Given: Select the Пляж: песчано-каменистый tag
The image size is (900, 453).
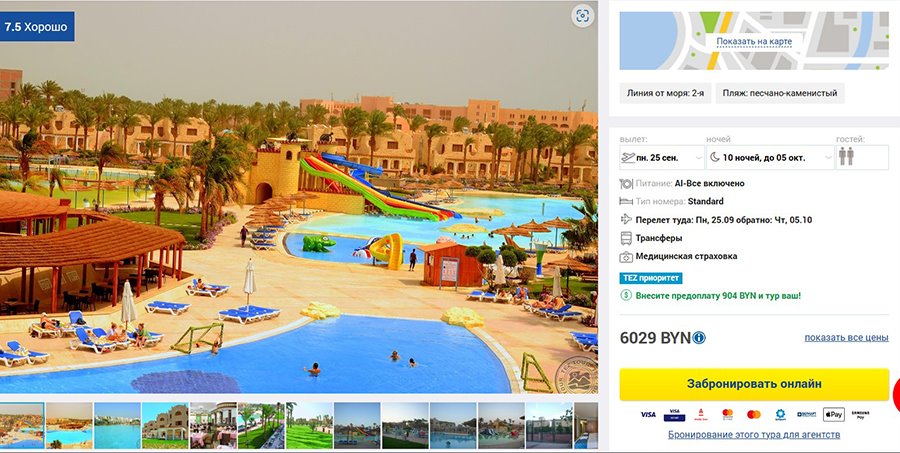Looking at the screenshot, I should point(779,93).
